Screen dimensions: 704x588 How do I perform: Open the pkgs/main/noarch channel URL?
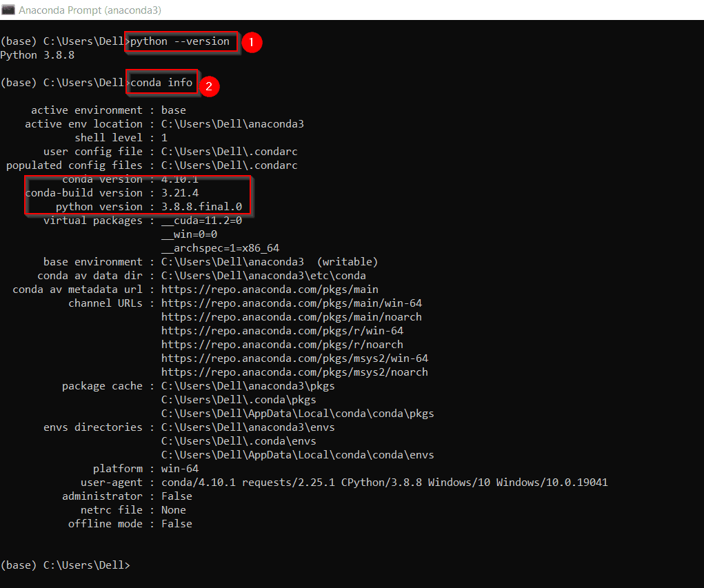click(x=291, y=317)
